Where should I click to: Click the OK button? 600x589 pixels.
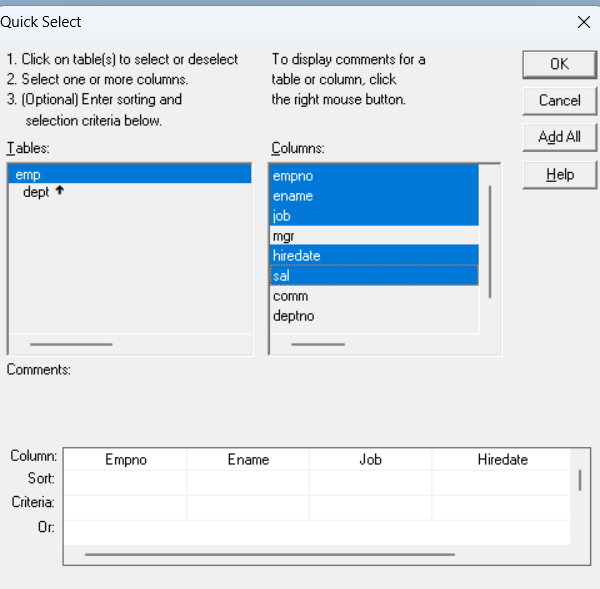(x=559, y=64)
